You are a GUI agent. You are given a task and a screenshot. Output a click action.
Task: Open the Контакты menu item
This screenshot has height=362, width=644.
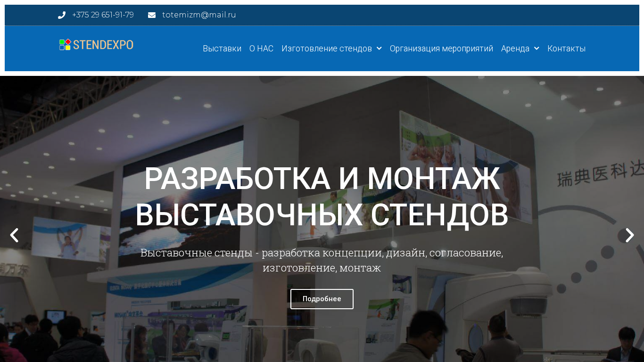566,49
